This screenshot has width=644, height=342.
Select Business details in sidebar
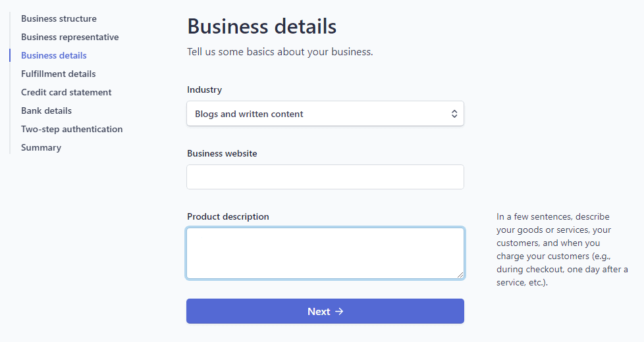click(54, 55)
